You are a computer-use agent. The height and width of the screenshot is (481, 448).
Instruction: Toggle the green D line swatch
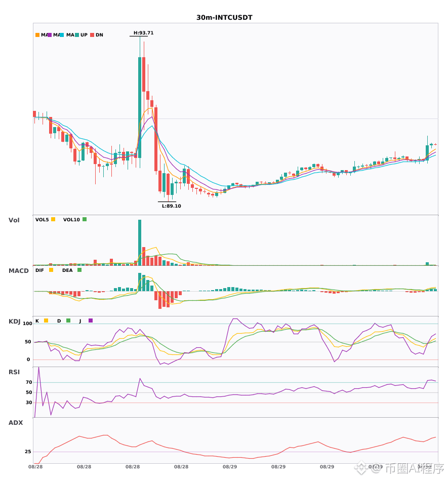coord(68,320)
